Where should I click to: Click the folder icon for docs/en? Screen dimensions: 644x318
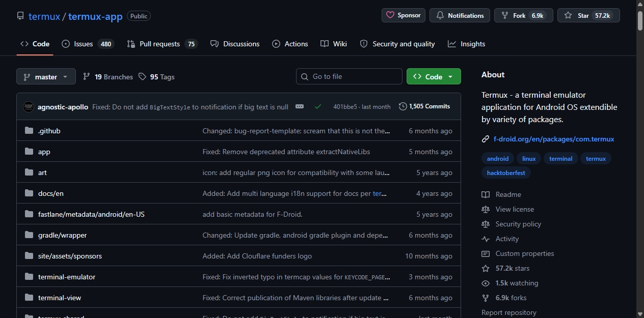tap(29, 193)
